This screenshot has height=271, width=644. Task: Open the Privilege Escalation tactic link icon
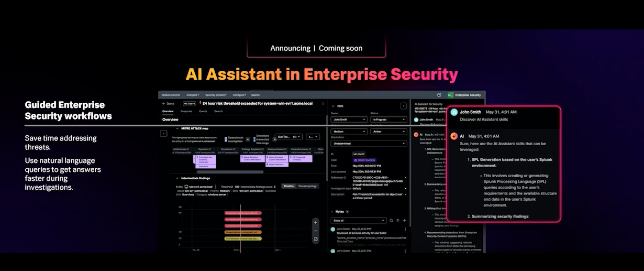(262, 149)
